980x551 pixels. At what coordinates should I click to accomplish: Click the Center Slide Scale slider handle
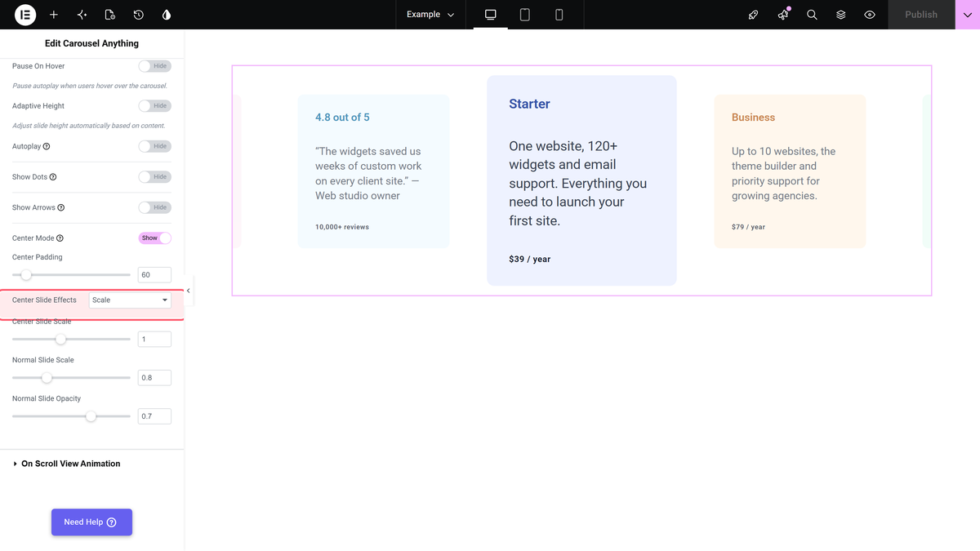point(60,339)
